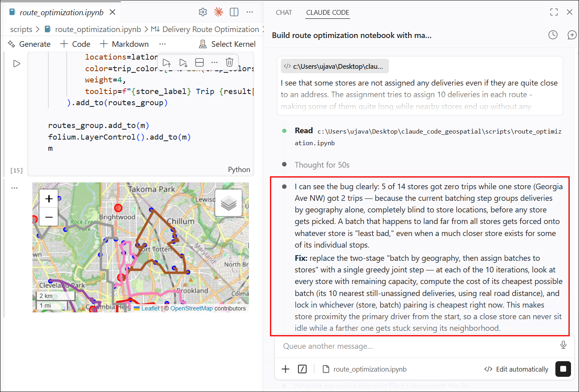
Task: Click the slash command icon
Action: pos(302,369)
